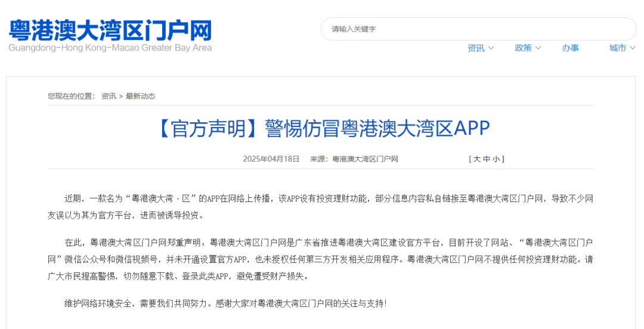644x329 pixels.
Task: Open the 资讯 navigation menu
Action: coord(476,48)
